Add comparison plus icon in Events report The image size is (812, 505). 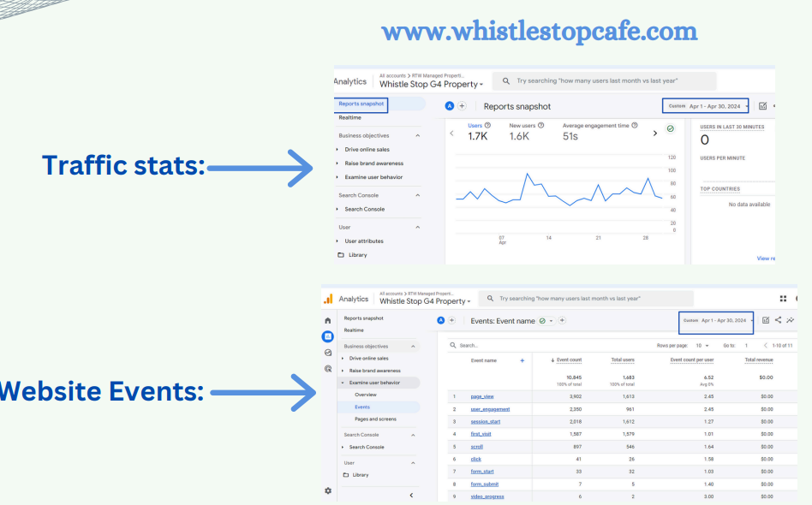click(x=452, y=320)
